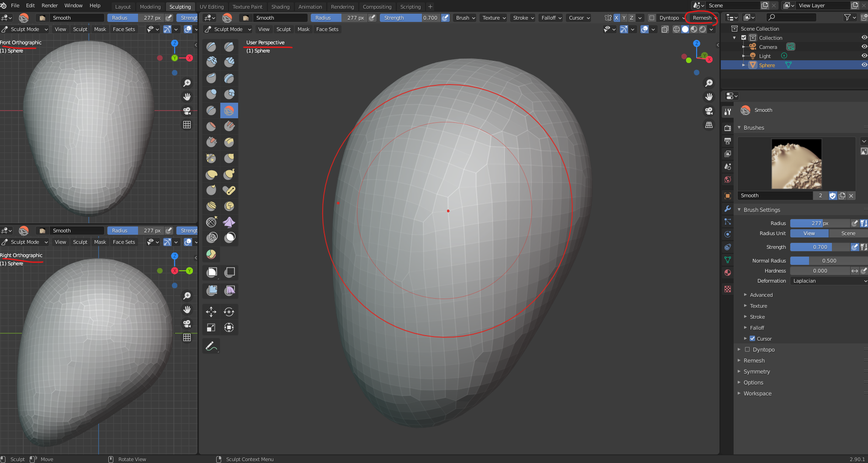The width and height of the screenshot is (868, 463).
Task: Open the Falloff dropdown in the header
Action: [551, 18]
